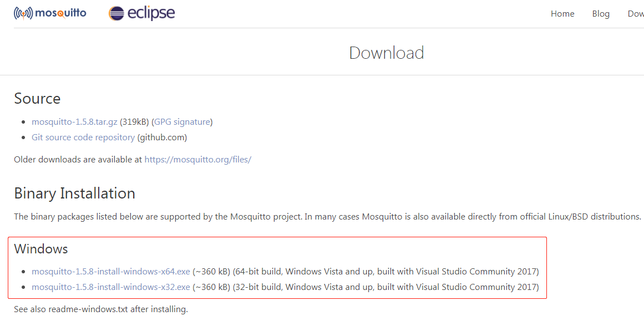
Task: Click the Download page title
Action: pyautogui.click(x=387, y=53)
